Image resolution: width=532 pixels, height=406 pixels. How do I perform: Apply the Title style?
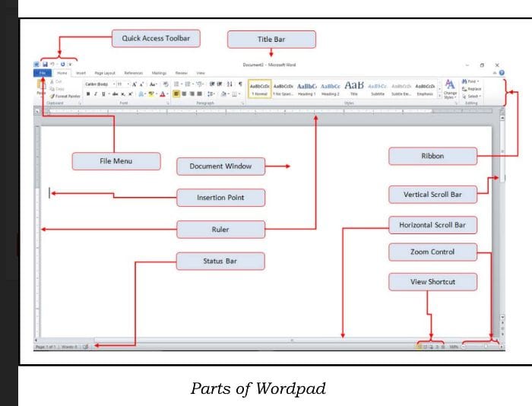click(x=354, y=89)
